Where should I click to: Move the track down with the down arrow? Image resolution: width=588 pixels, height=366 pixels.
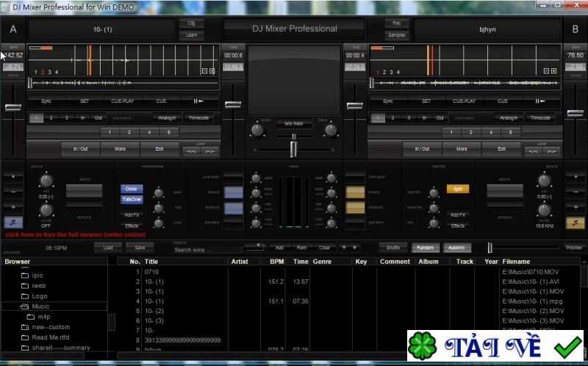[355, 248]
